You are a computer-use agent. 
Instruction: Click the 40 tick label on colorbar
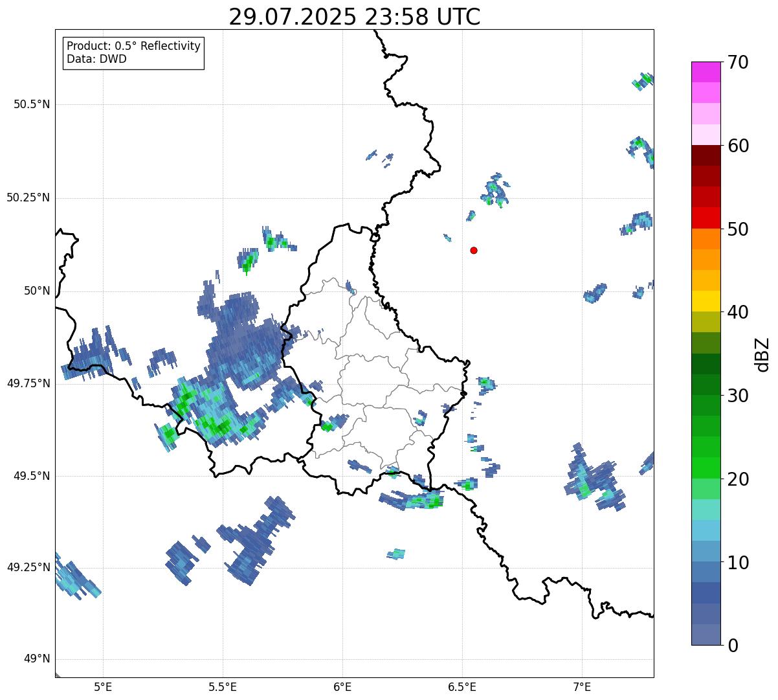(x=738, y=312)
